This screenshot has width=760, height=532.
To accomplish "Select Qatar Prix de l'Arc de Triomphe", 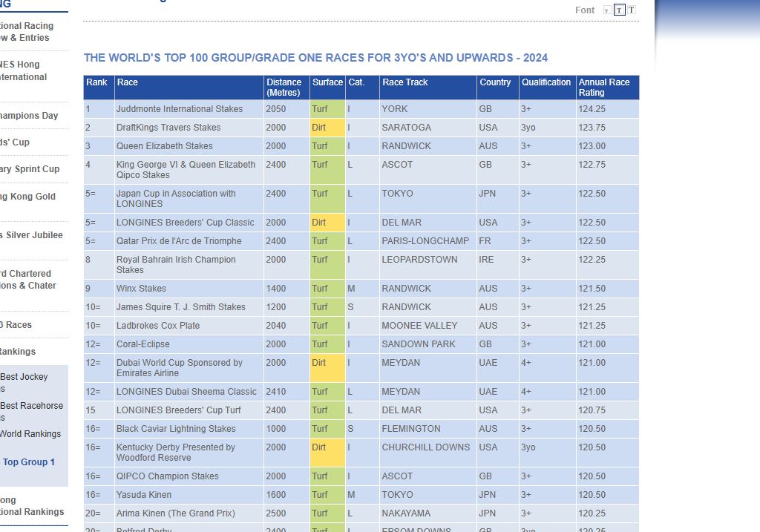I will (179, 241).
